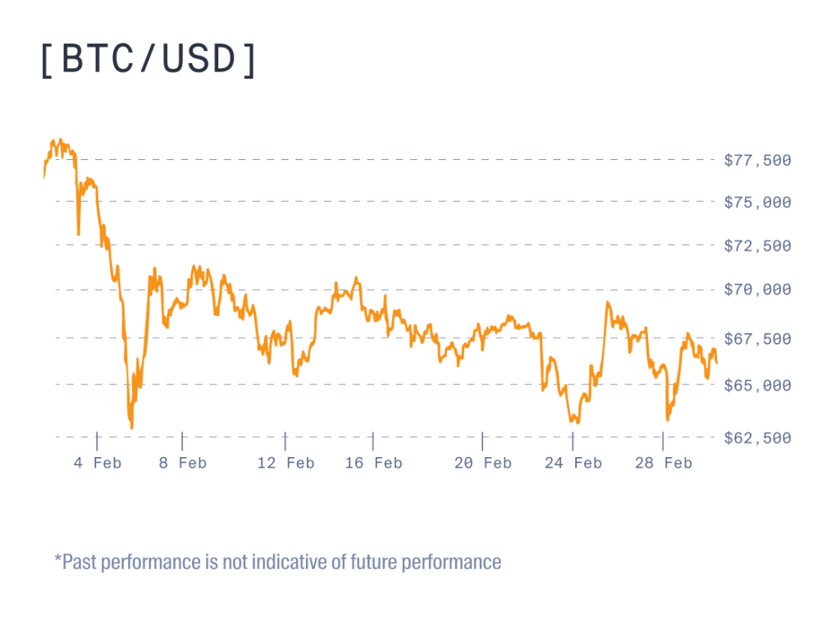Click the tick mark above 12 Feb
Screen dimensions: 840x632
pyautogui.click(x=285, y=441)
